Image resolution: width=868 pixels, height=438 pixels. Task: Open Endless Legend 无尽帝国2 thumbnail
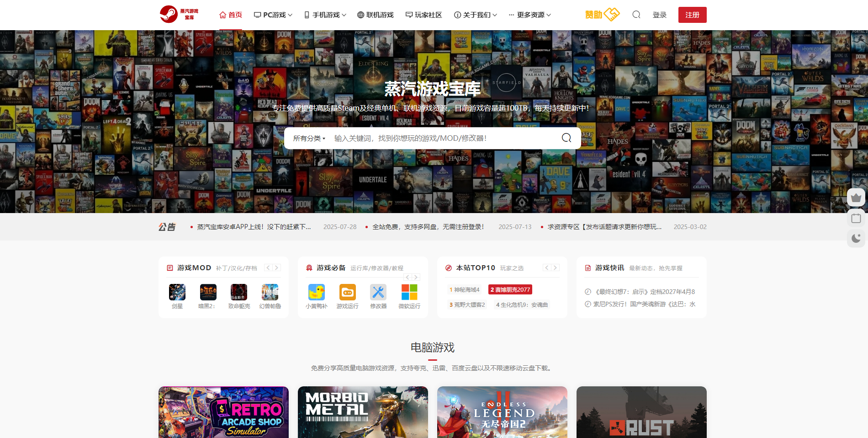(x=502, y=412)
